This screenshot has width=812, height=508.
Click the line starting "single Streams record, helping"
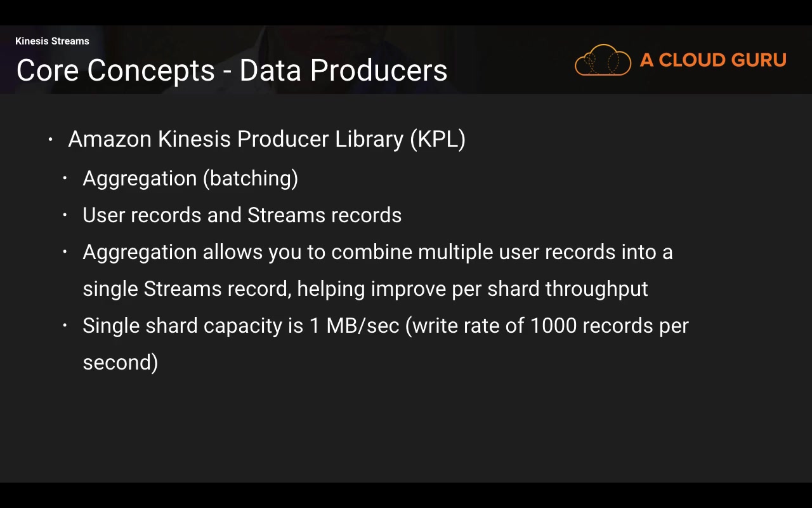[365, 289]
